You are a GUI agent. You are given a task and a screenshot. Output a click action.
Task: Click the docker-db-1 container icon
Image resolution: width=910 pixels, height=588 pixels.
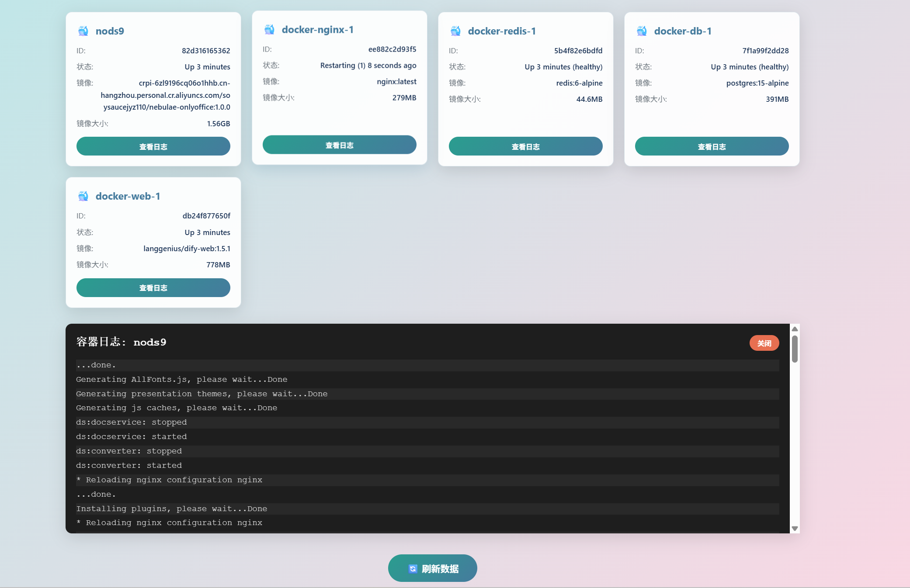[x=642, y=31]
